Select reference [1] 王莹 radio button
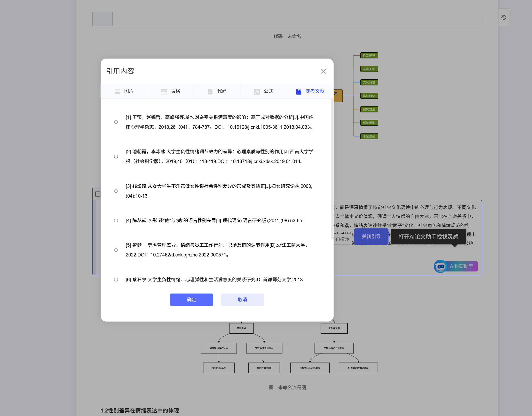 [x=116, y=122]
